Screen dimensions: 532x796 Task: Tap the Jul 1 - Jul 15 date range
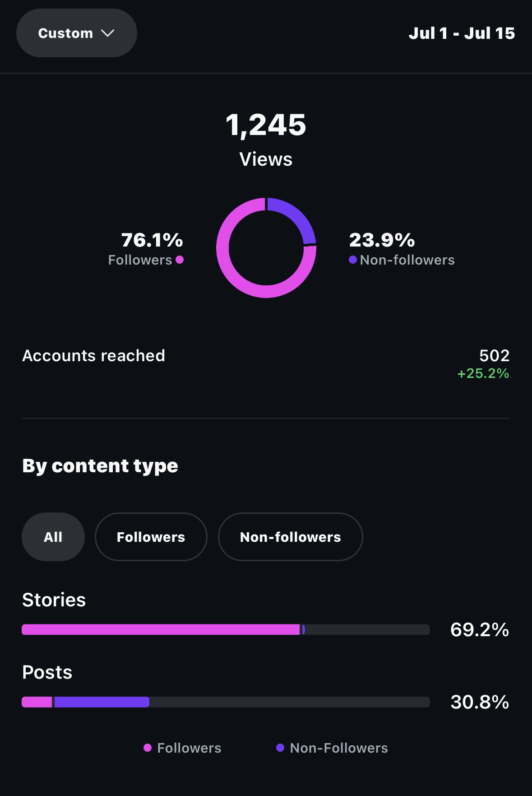(461, 33)
